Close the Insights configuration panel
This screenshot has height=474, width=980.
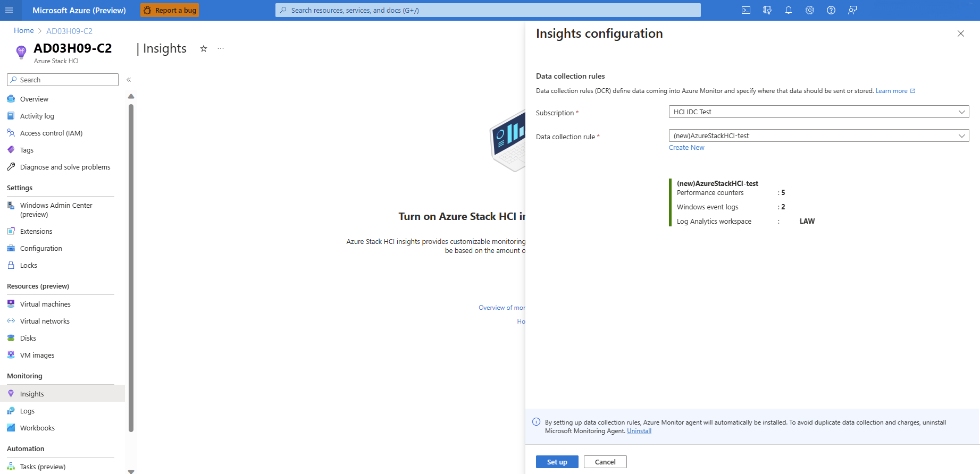[x=961, y=33]
